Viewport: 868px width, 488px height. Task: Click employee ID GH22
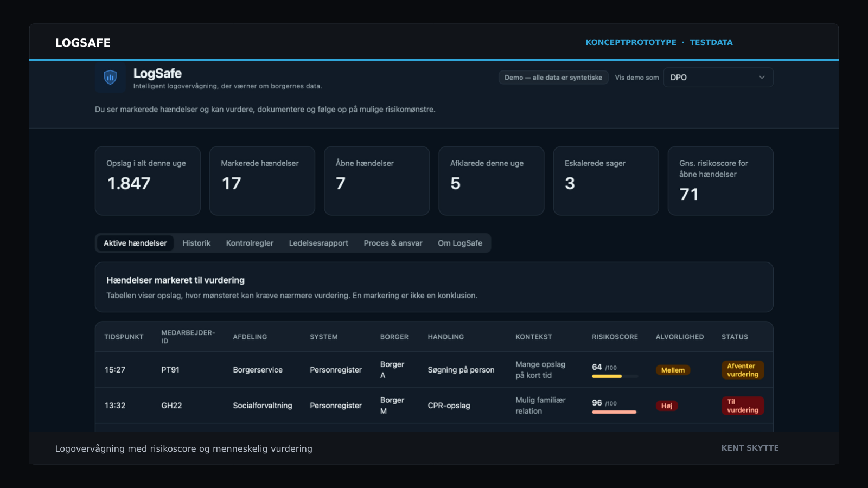[x=171, y=406]
